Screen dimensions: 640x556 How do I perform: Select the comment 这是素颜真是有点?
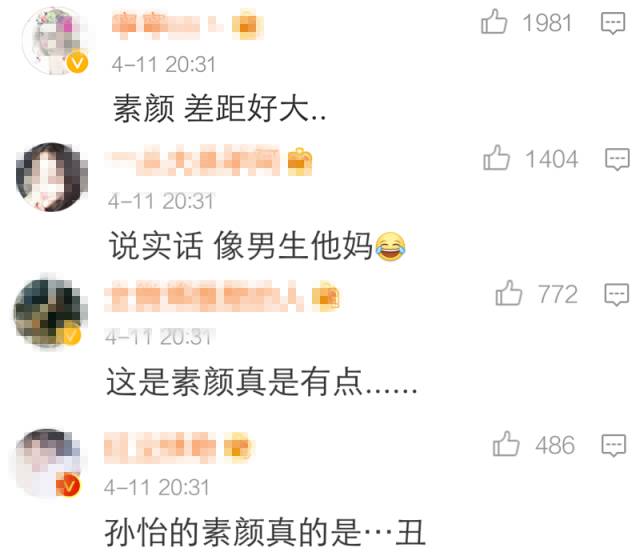click(261, 381)
